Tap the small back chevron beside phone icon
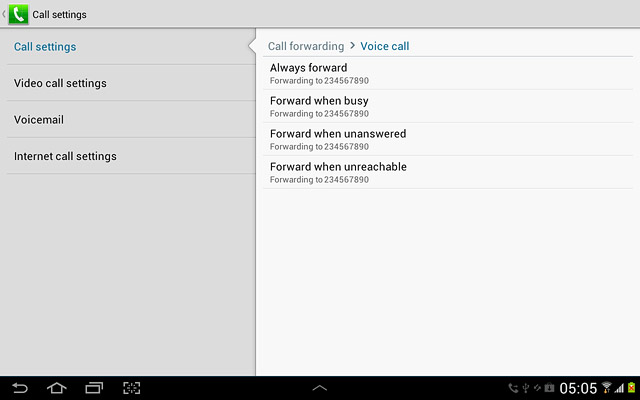This screenshot has height=400, width=640. [x=4, y=14]
